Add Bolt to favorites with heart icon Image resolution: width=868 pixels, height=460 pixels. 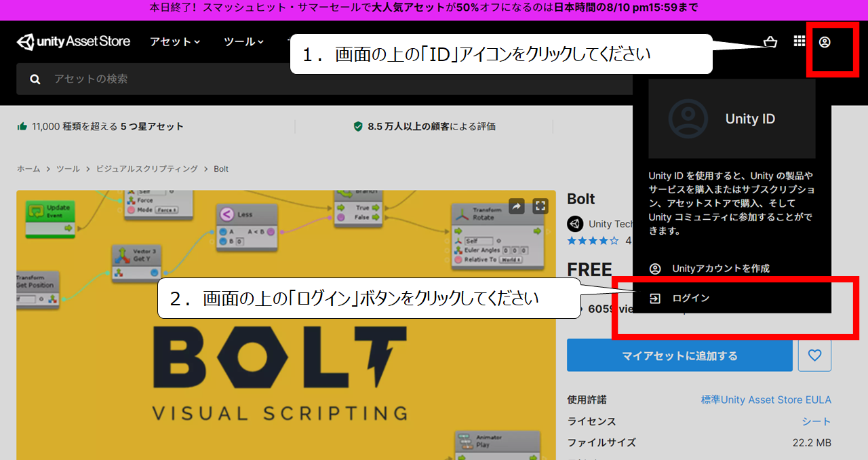[x=814, y=356]
